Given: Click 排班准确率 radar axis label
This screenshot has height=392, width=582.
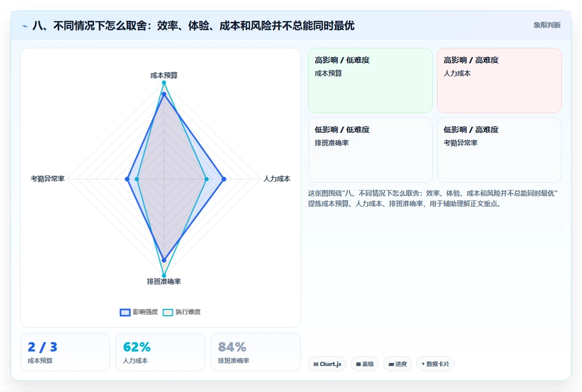Looking at the screenshot, I should click(x=164, y=281).
